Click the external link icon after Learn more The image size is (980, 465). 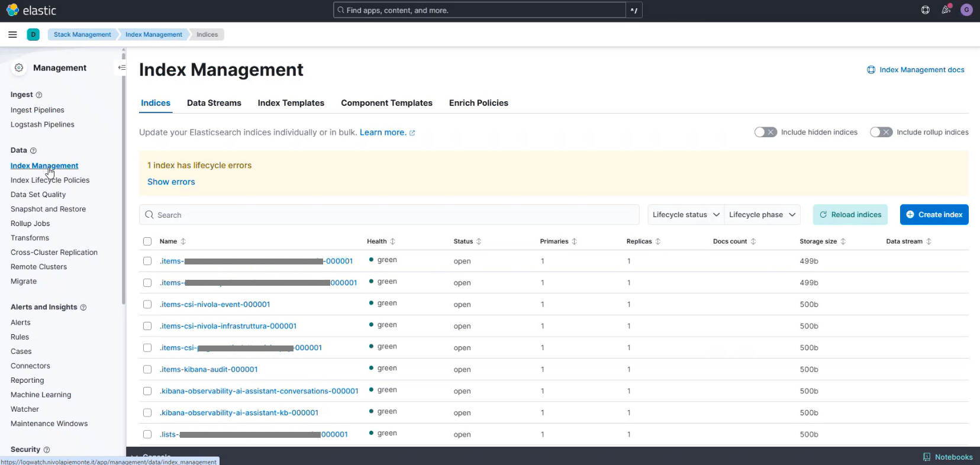point(412,133)
